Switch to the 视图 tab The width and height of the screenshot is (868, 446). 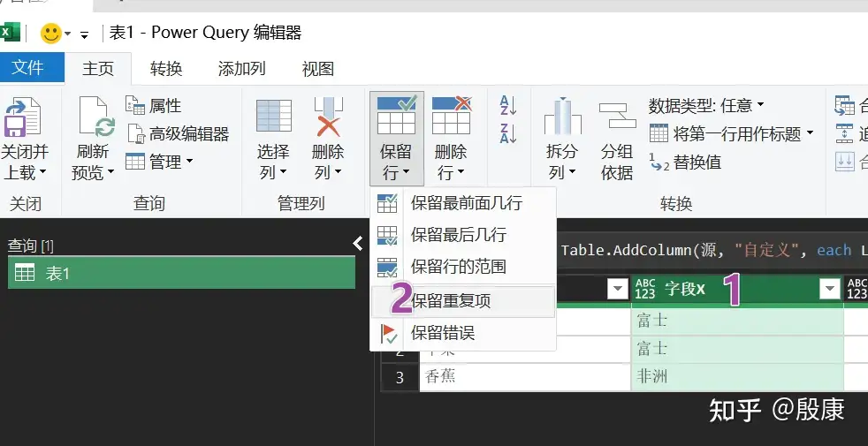pyautogui.click(x=317, y=69)
